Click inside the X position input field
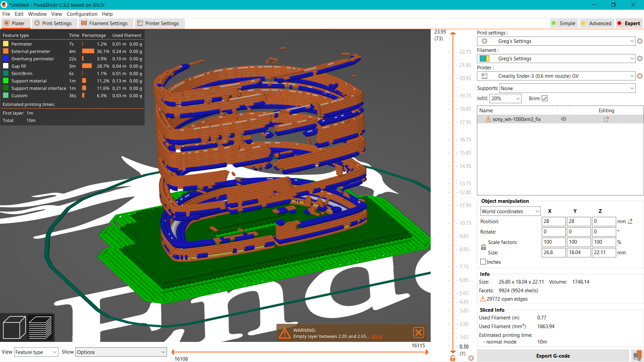The height and width of the screenshot is (362, 644). click(553, 221)
